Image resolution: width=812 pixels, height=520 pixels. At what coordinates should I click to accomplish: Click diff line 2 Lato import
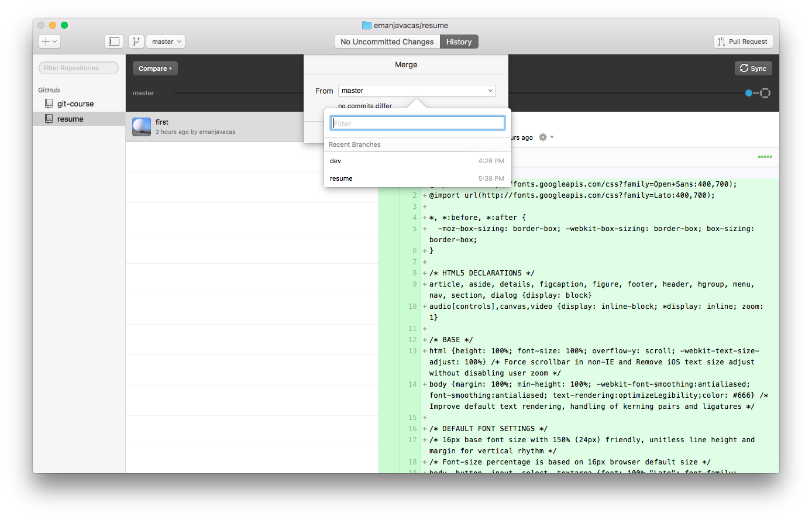pos(572,195)
